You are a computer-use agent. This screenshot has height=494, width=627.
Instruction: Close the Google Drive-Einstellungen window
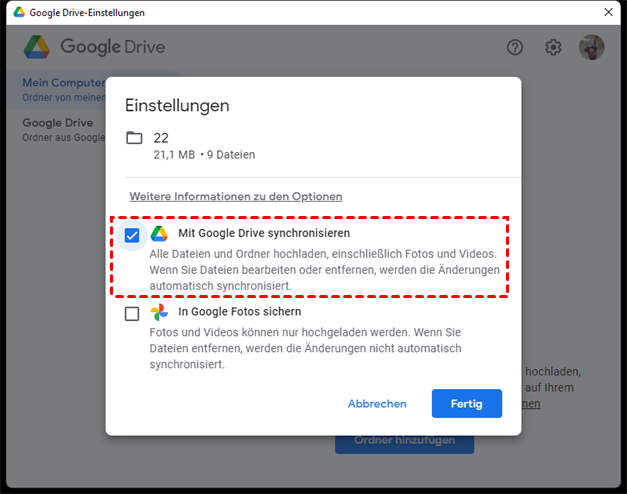(x=608, y=12)
